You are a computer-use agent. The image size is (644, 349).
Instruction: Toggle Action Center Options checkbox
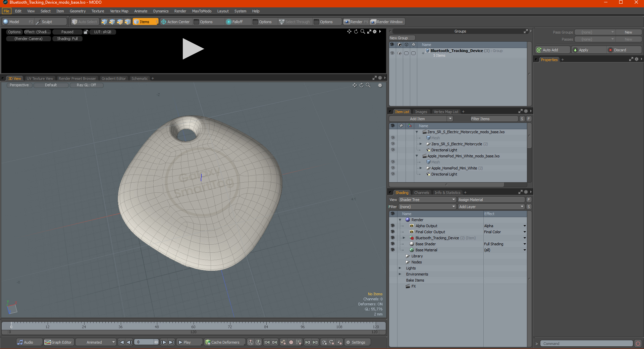tap(196, 22)
